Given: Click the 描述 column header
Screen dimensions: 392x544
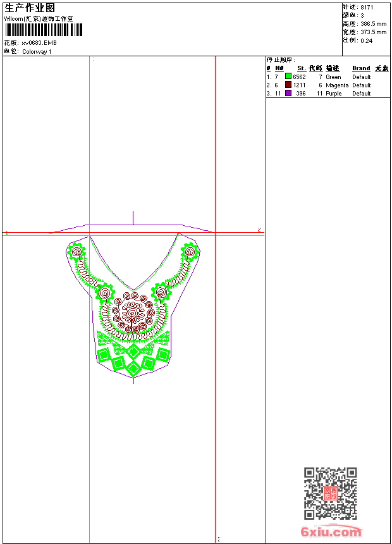Looking at the screenshot, I should coord(333,68).
